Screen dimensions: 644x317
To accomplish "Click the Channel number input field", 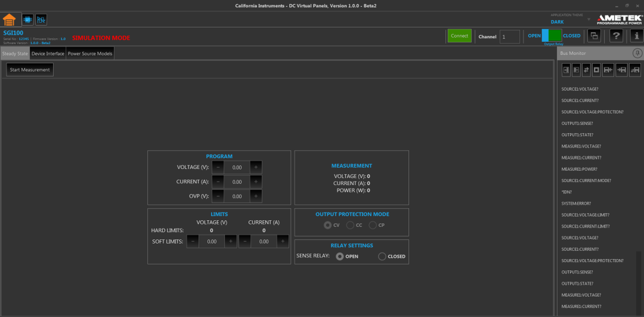I will pyautogui.click(x=510, y=36).
